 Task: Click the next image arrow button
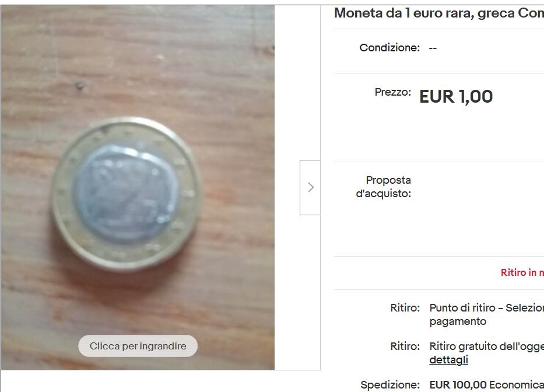click(x=310, y=187)
